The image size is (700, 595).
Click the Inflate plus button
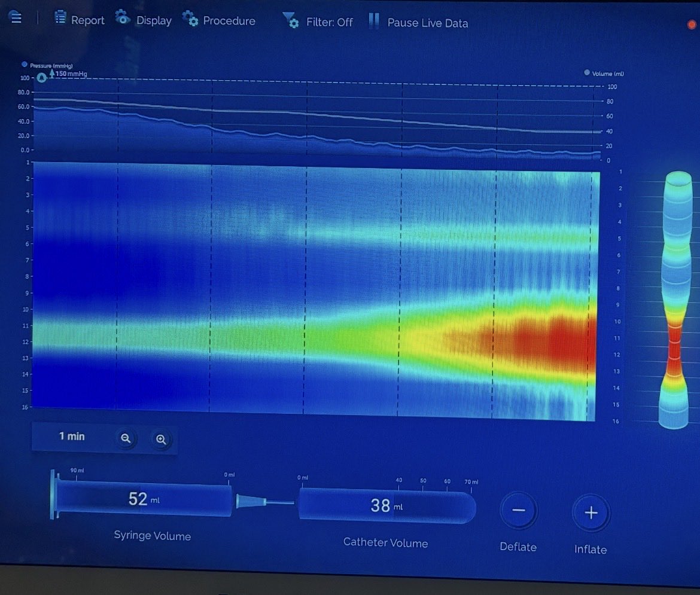click(x=591, y=512)
